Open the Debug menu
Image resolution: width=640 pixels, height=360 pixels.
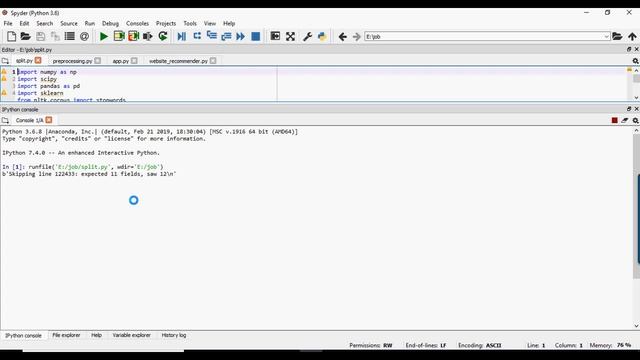[110, 24]
